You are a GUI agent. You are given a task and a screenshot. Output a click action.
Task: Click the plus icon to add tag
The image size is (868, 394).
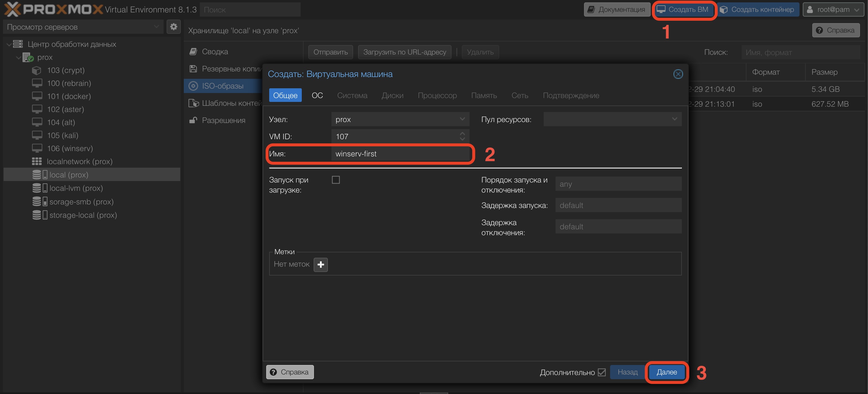tap(320, 264)
